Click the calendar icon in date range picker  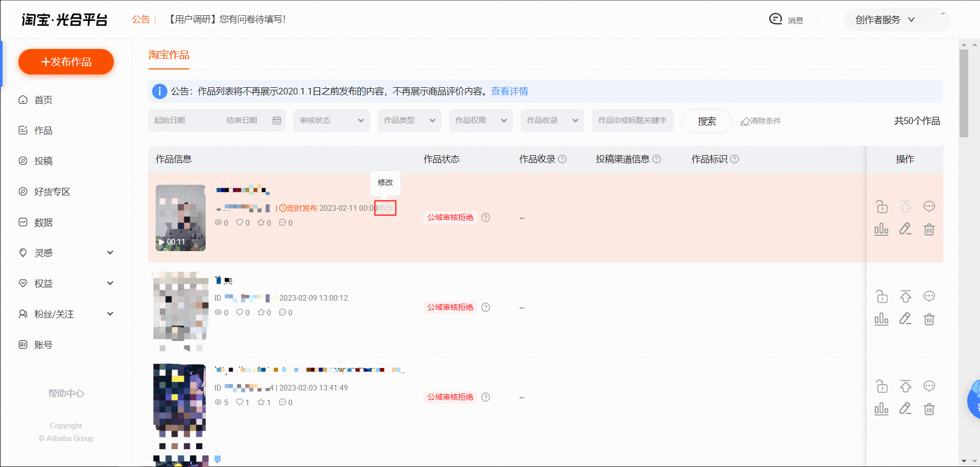277,120
